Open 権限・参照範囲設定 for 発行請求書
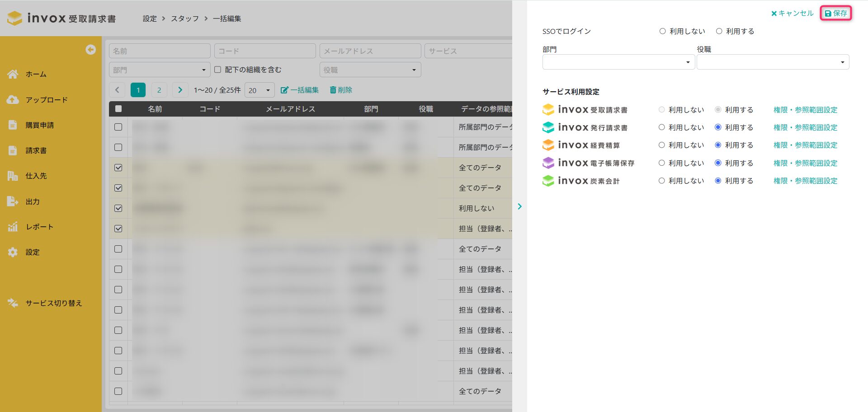Viewport: 868px width, 412px height. point(805,127)
